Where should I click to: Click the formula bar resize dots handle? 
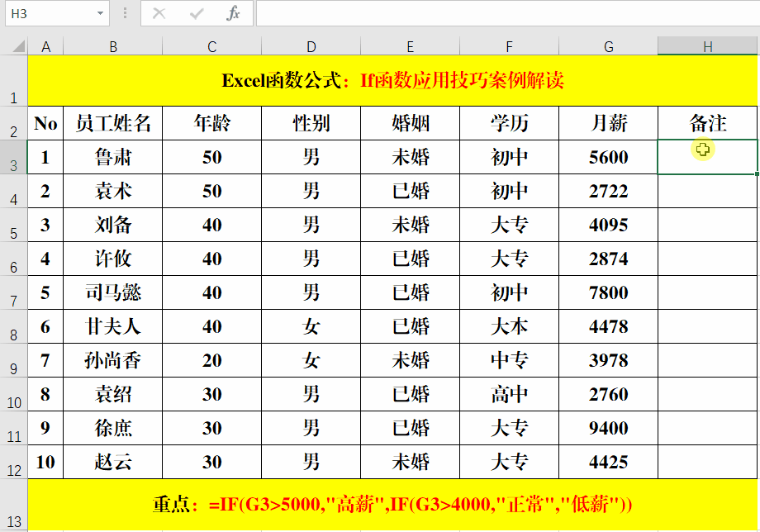click(125, 13)
